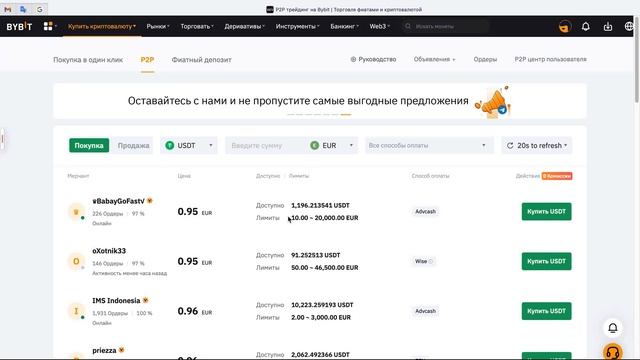Click verified badge next to BabayGoFastV
This screenshot has width=640, height=360.
point(150,201)
